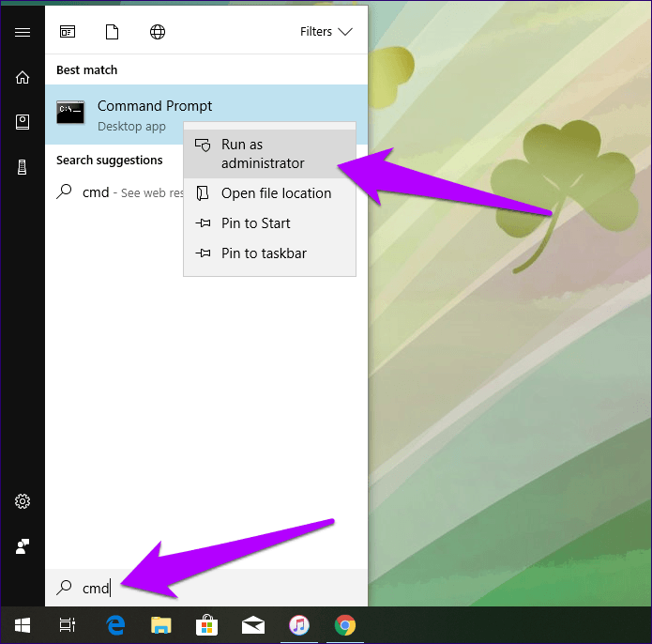
Task: Open Microsoft Store from taskbar
Action: (206, 625)
